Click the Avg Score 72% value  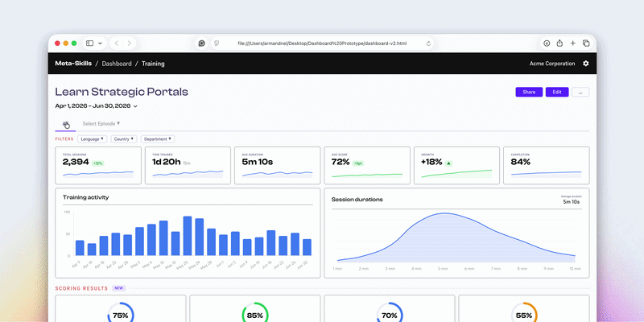(x=341, y=163)
